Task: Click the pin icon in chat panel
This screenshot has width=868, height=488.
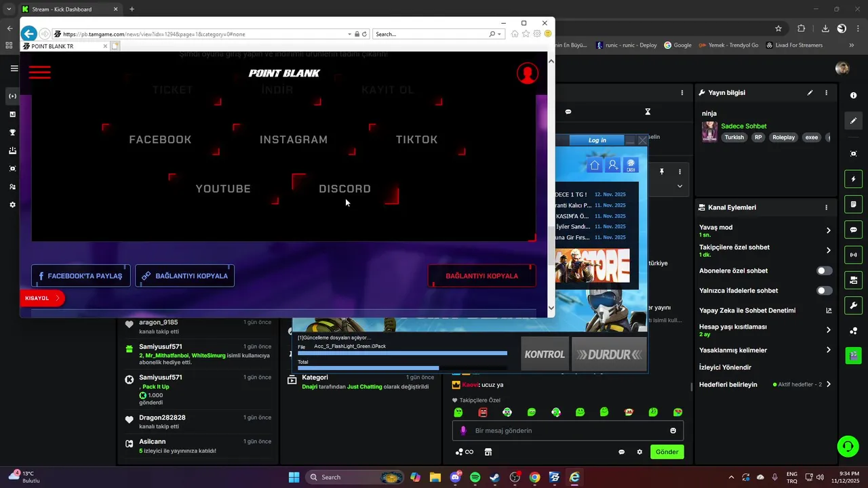Action: click(661, 172)
